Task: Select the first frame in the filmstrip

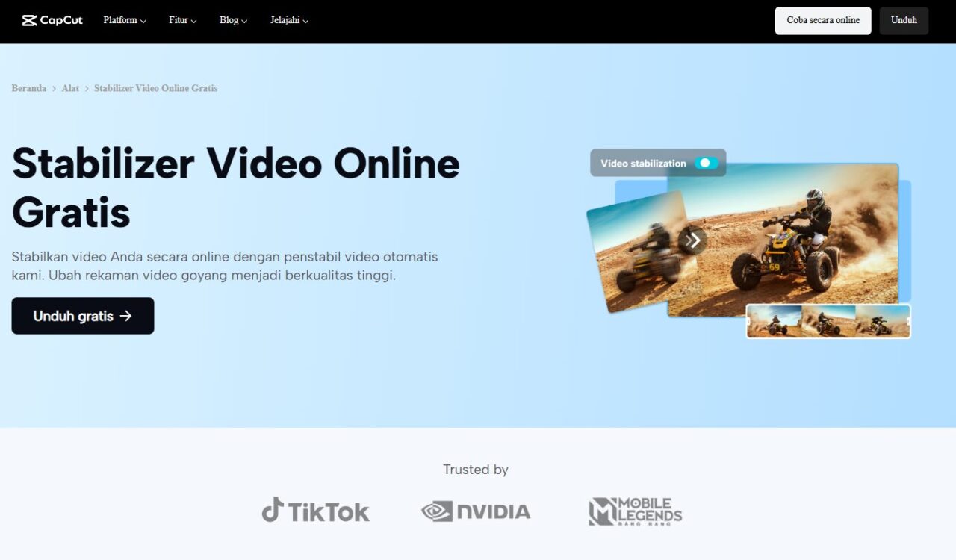Action: coord(775,322)
